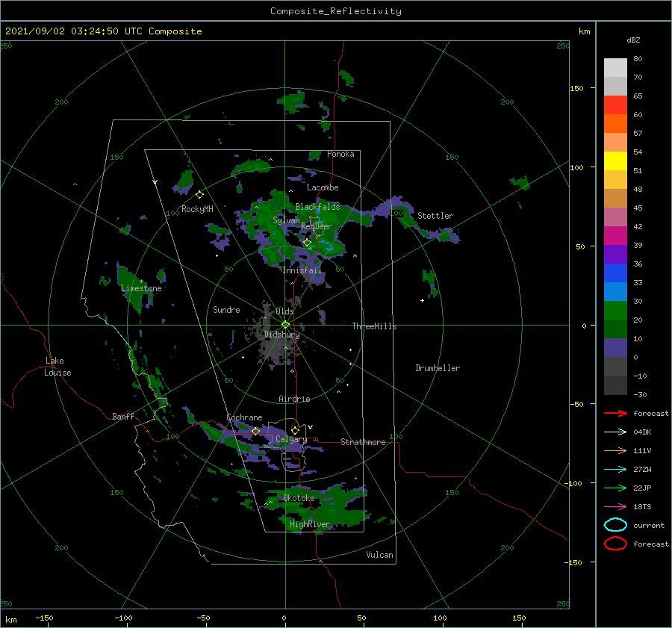The image size is (672, 628).
Task: Click the Calgary city label
Action: click(291, 439)
